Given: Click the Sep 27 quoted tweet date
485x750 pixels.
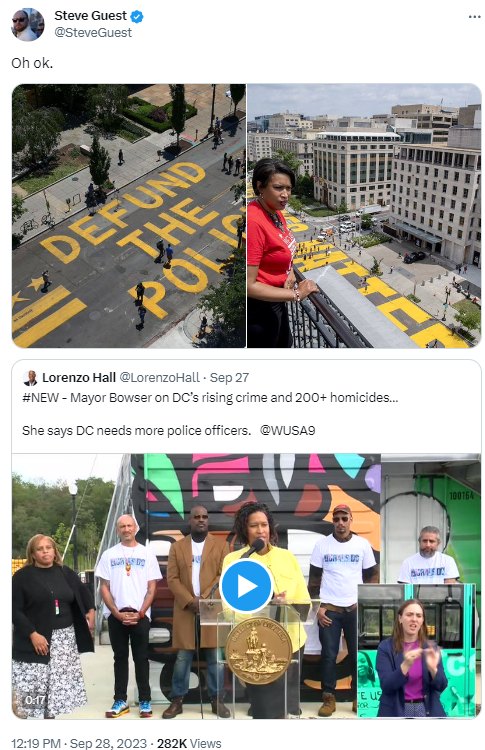Looking at the screenshot, I should pyautogui.click(x=230, y=377).
